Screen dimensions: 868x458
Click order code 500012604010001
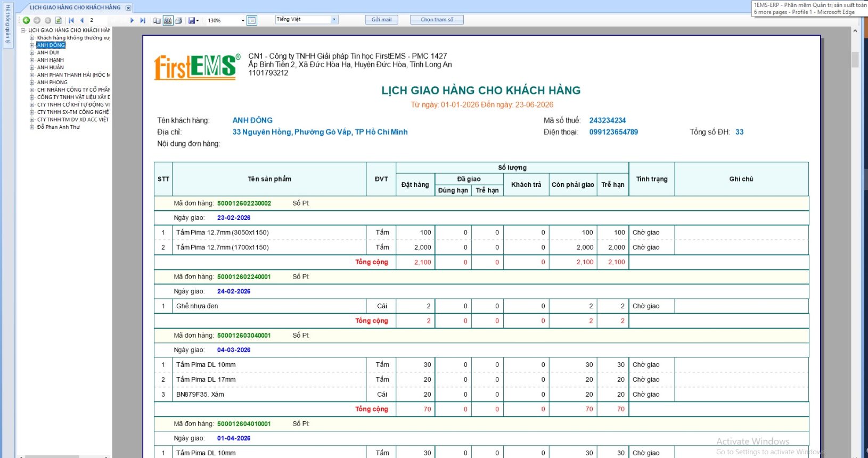[244, 424]
